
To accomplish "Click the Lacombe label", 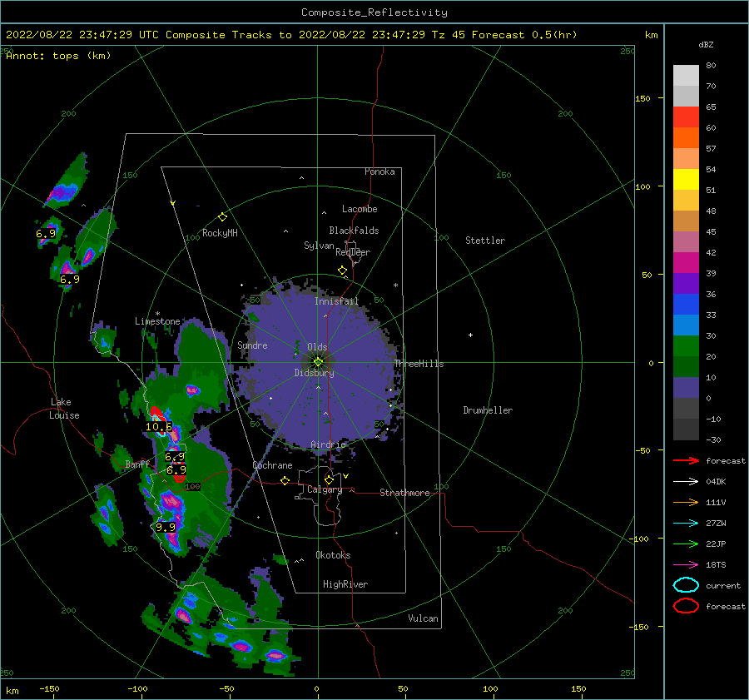I will [360, 209].
